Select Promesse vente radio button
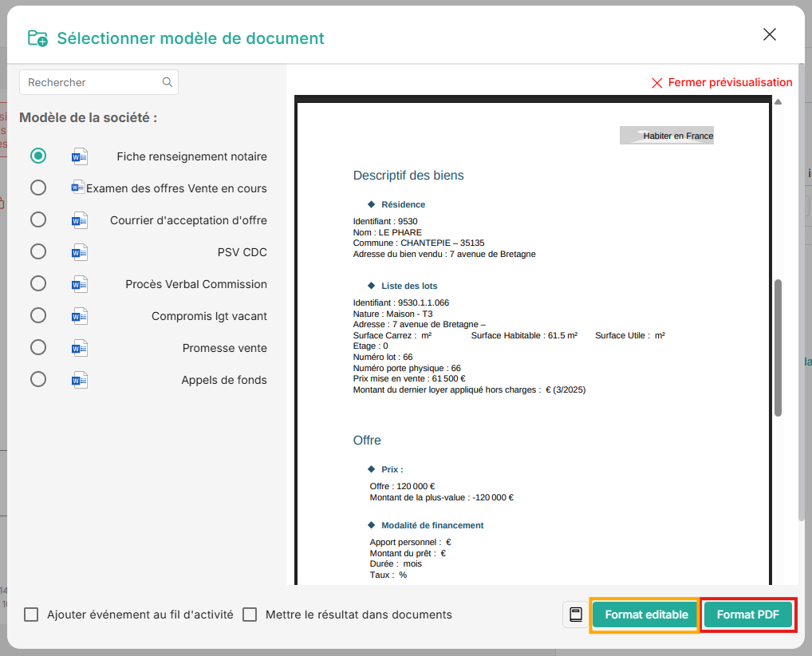 [x=37, y=347]
